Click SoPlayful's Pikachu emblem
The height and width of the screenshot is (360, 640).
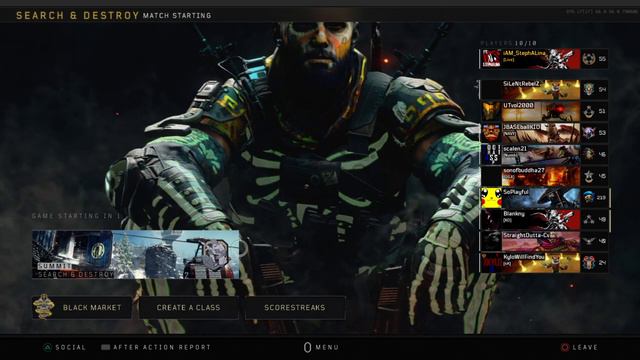(x=491, y=198)
